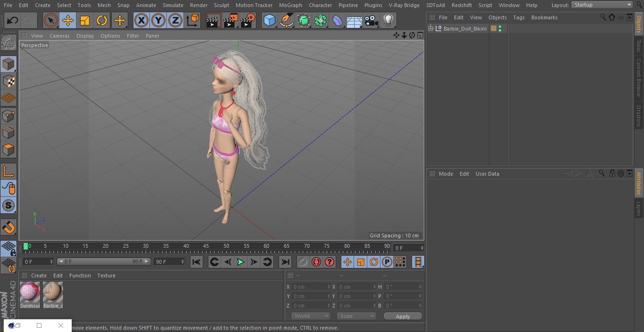The image size is (644, 332).
Task: Select the Scale tool
Action: pyautogui.click(x=85, y=20)
